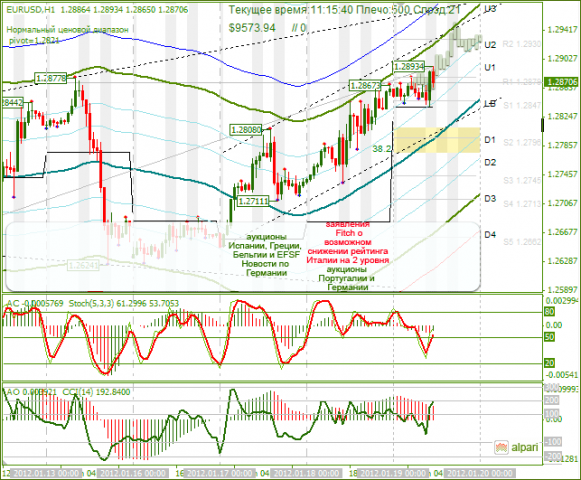Click the AC -0.0005769 indicator label
This screenshot has width=581, height=480.
click(x=35, y=304)
